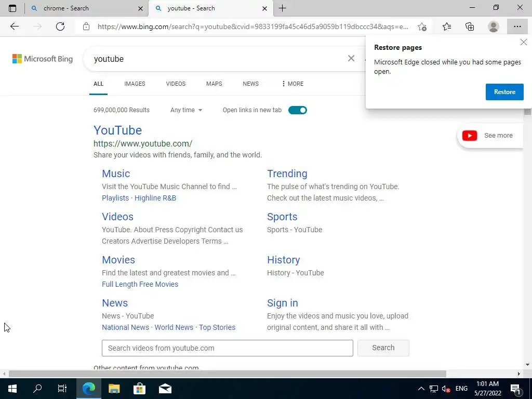Open the History sitelink

[x=283, y=260]
